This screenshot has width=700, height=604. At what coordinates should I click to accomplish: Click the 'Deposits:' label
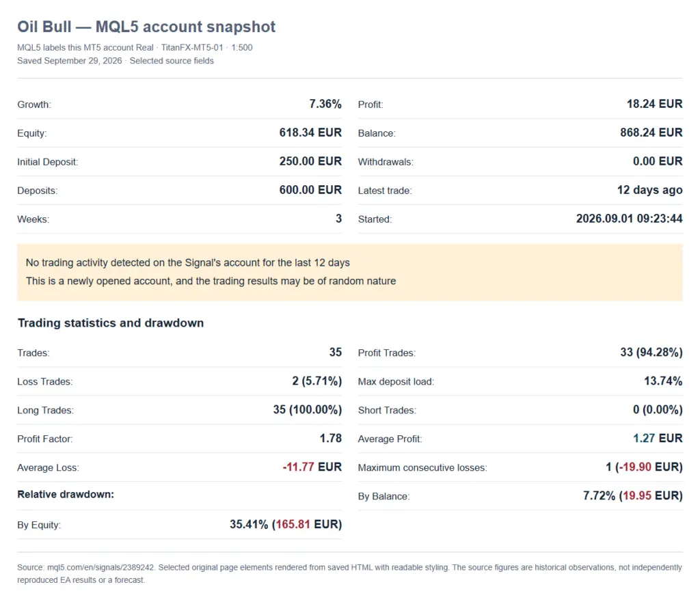click(x=38, y=191)
